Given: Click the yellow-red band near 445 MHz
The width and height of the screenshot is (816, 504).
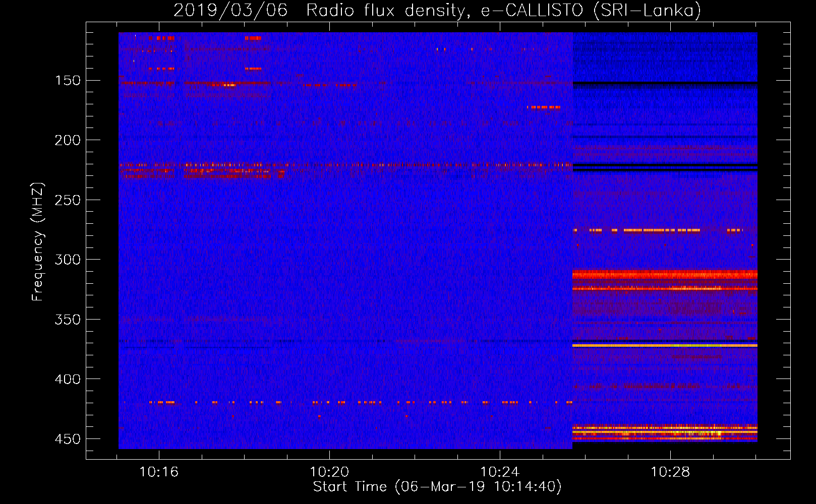Looking at the screenshot, I should (x=665, y=431).
